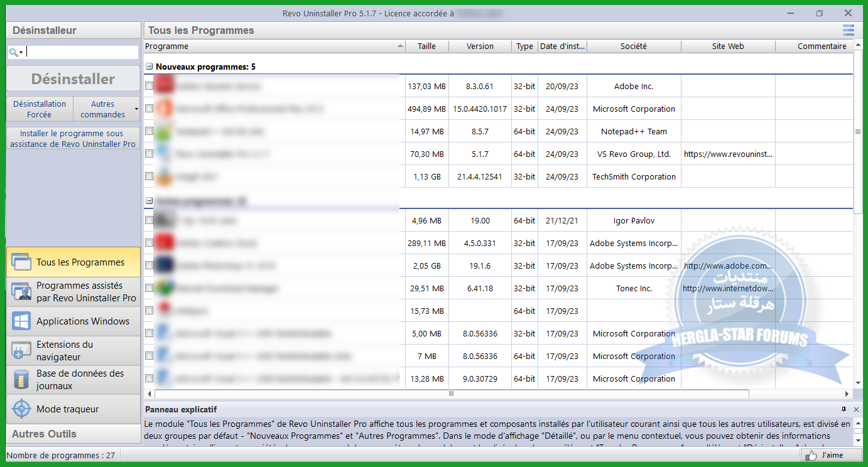Click the search magnifier icon
Screen dimensions: 868x467
(x=13, y=53)
